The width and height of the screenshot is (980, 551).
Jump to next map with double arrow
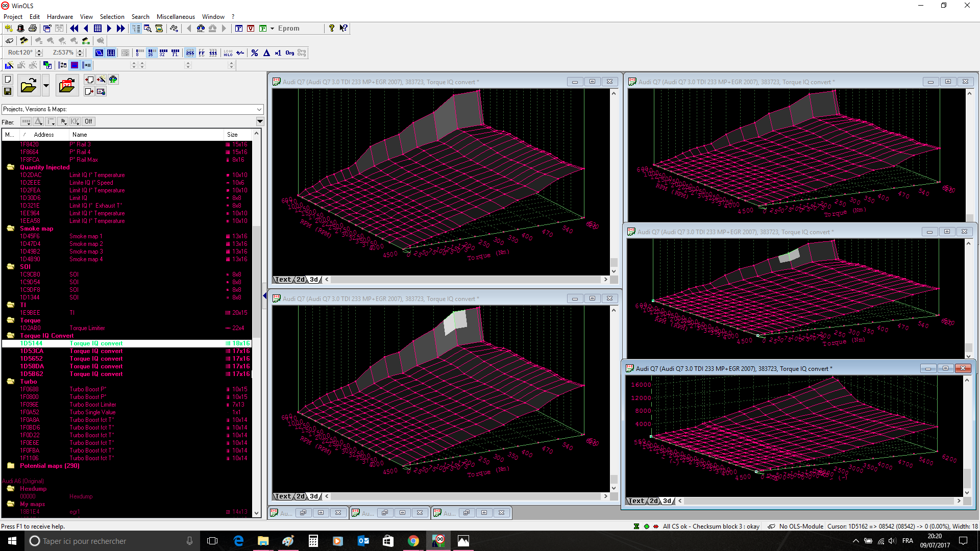coord(120,29)
